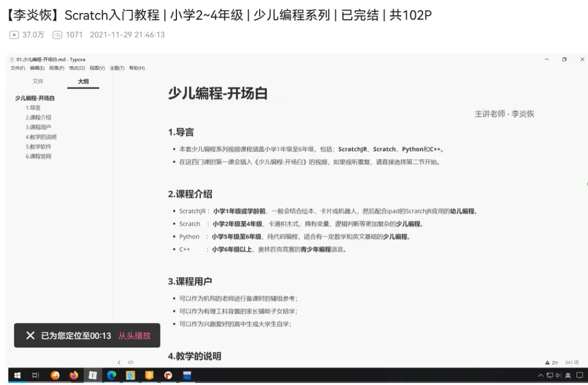Switch to the 大纲 sidebar tab
Viewport: 588px width, 385px height.
pos(83,81)
